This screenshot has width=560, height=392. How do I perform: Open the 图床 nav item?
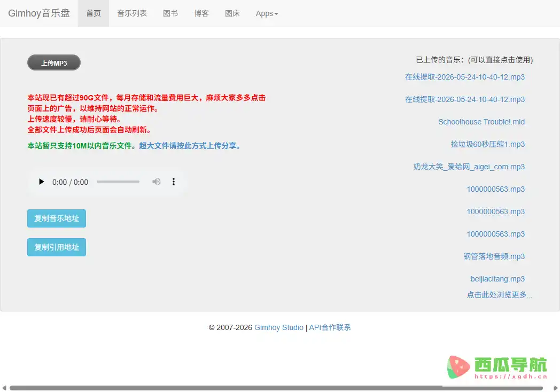pyautogui.click(x=232, y=13)
